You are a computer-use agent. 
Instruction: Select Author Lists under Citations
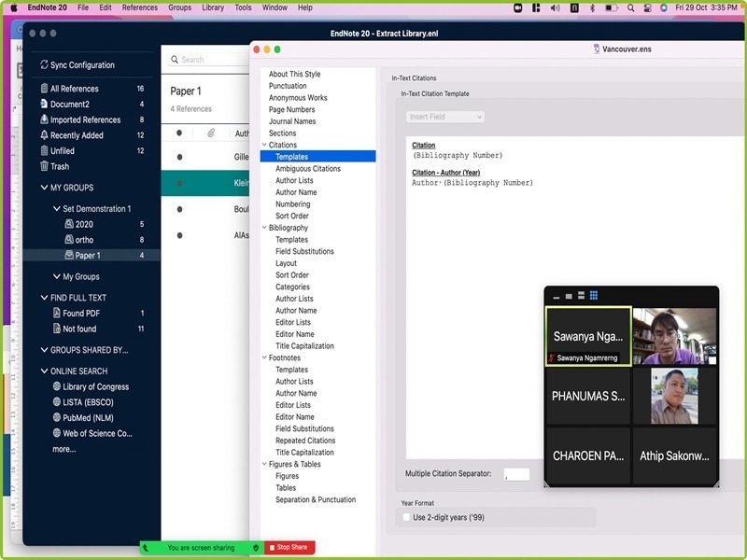click(x=294, y=180)
